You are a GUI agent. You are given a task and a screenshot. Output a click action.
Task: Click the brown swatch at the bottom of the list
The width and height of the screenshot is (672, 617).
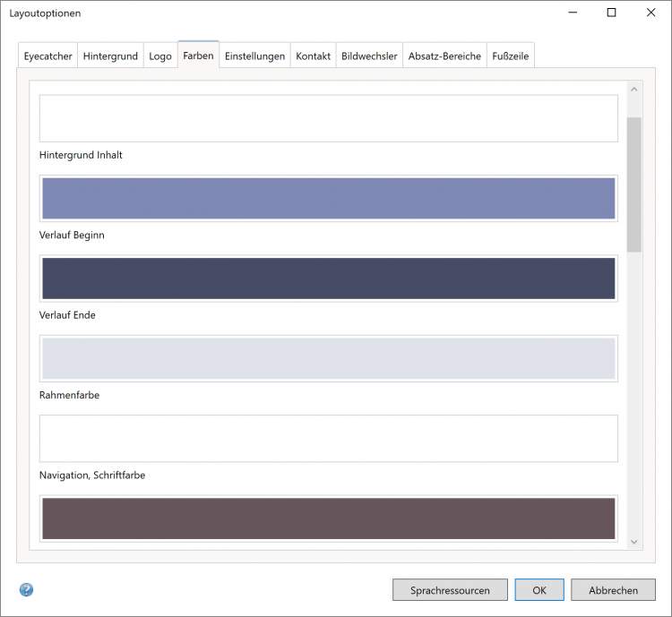pos(328,518)
